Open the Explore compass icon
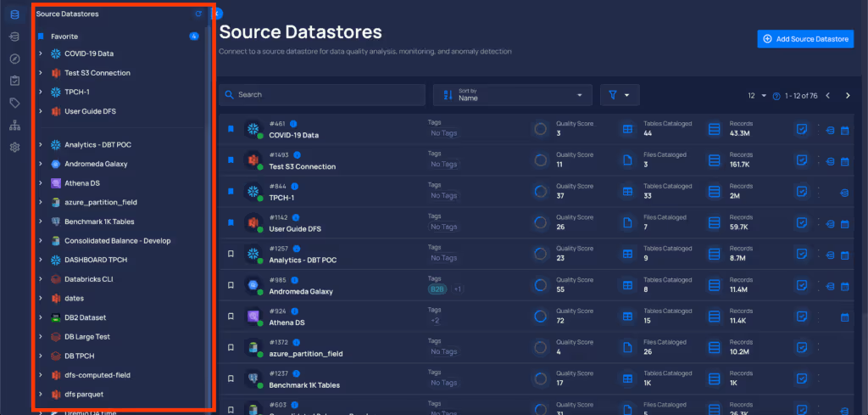The image size is (868, 415). [x=14, y=59]
